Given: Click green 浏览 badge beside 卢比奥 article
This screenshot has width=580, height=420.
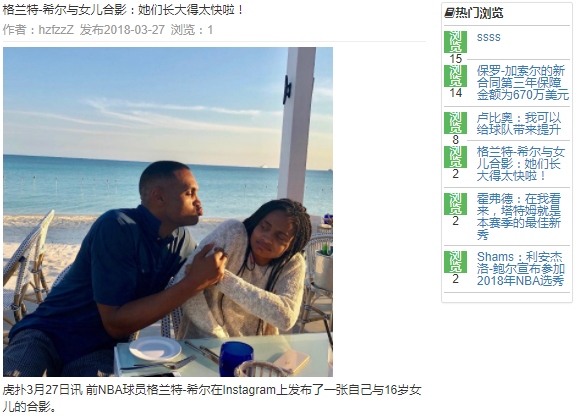Looking at the screenshot, I should coord(455,122).
